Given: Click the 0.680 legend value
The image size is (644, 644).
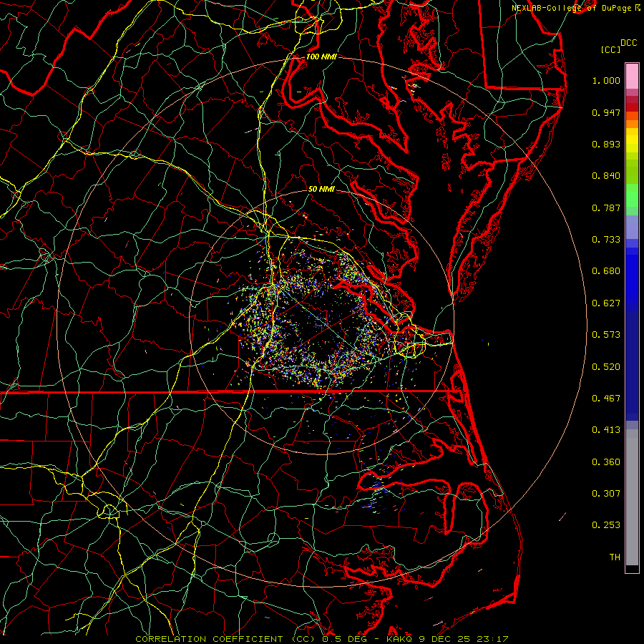Looking at the screenshot, I should click(606, 271).
